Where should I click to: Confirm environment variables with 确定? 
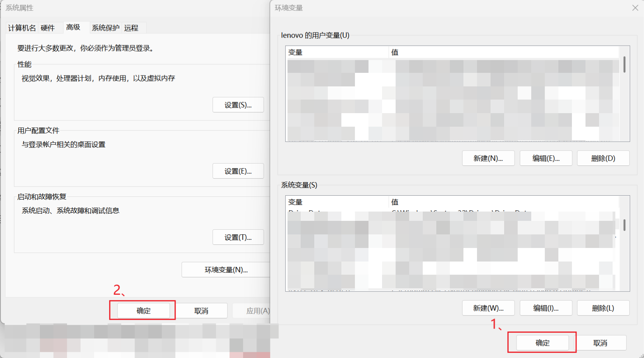[542, 343]
